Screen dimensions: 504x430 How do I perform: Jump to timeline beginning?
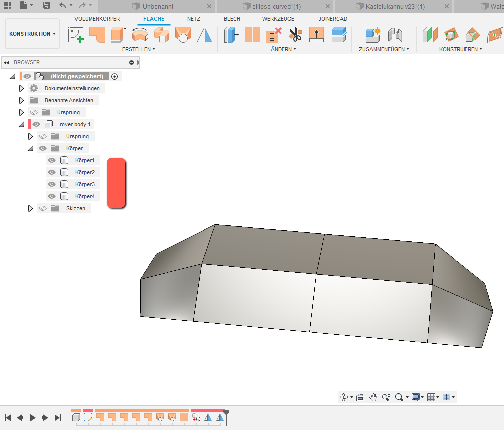(x=8, y=418)
